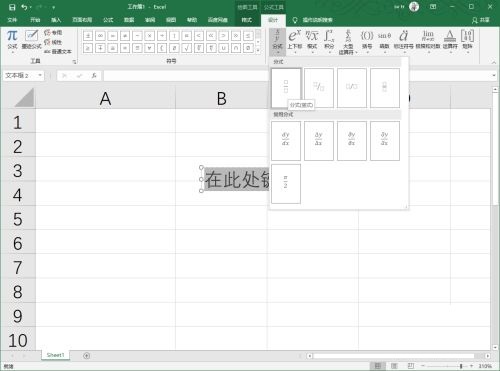The height and width of the screenshot is (371, 500).
Task: Expand the formula bar
Action: coord(494,75)
